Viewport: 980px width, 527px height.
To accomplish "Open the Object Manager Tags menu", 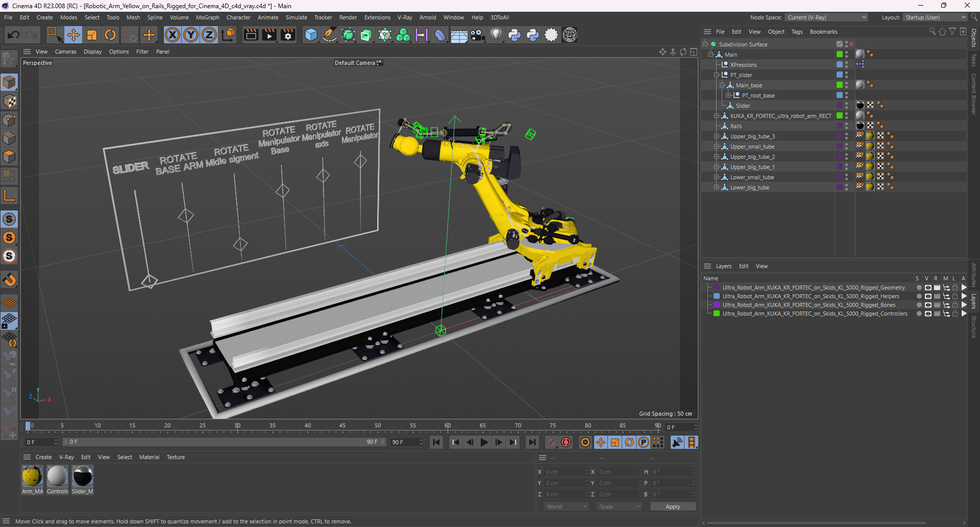I will [x=797, y=32].
